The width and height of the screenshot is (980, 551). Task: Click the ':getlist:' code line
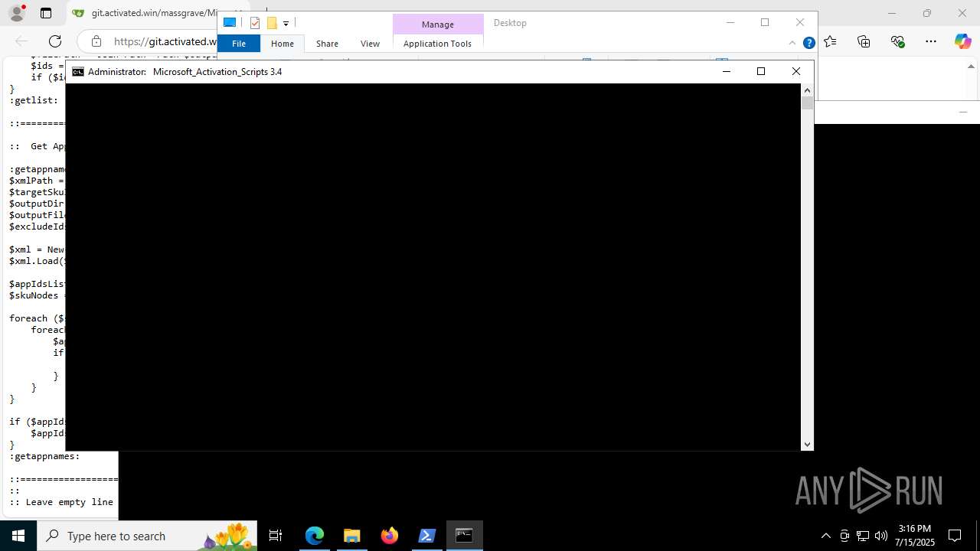click(34, 100)
